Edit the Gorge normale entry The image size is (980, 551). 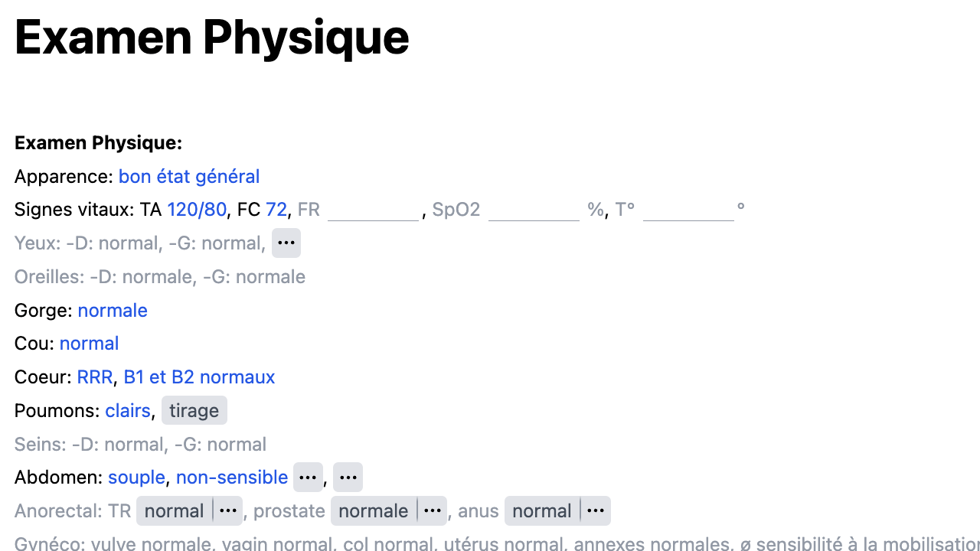[113, 310]
